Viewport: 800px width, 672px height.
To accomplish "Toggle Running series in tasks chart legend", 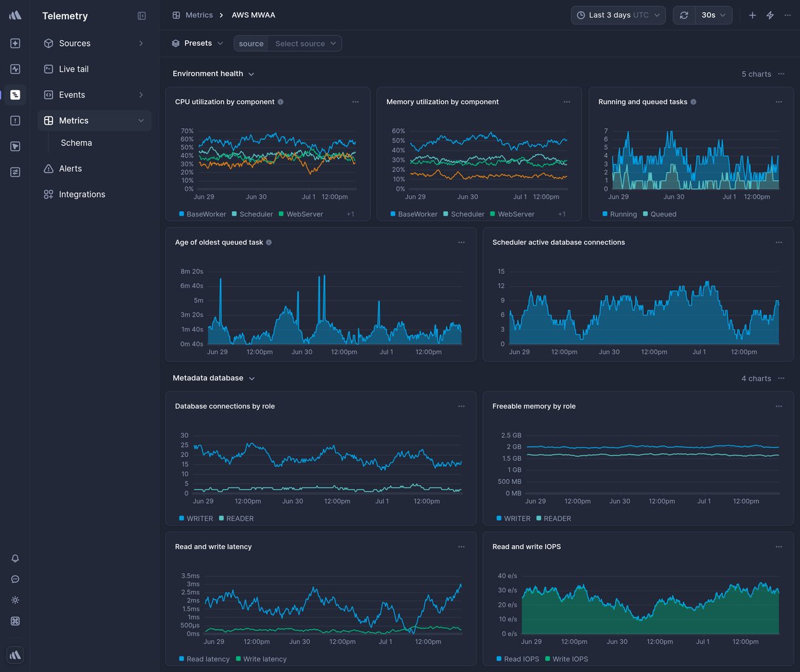I will 619,214.
